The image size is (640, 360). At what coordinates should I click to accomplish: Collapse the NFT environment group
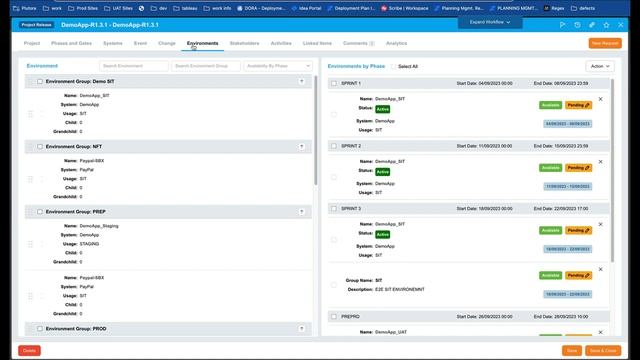pos(302,147)
